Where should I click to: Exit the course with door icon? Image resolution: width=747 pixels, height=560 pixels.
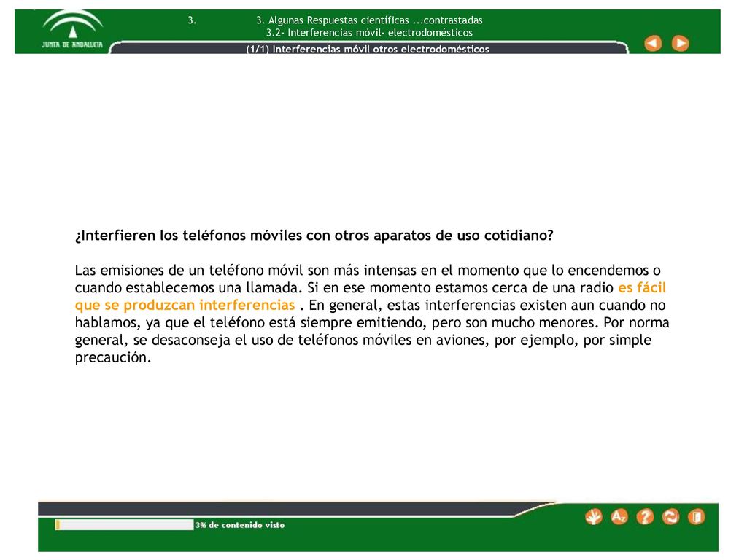pyautogui.click(x=696, y=517)
